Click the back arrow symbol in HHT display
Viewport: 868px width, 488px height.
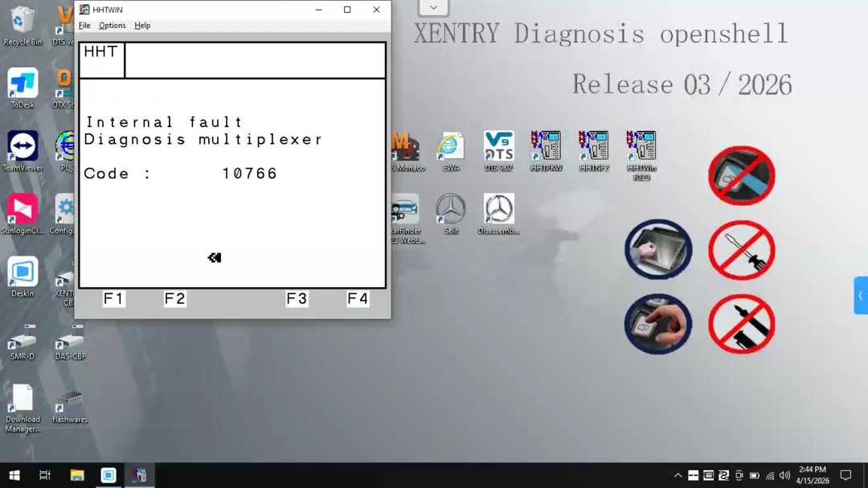215,257
